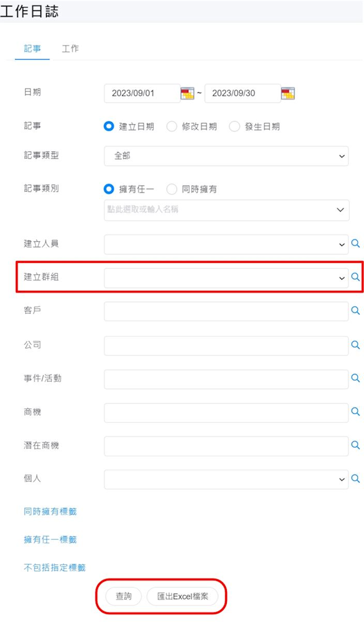Viewport: 364px width, 622px height.
Task: Open the start date calendar picker
Action: [187, 94]
